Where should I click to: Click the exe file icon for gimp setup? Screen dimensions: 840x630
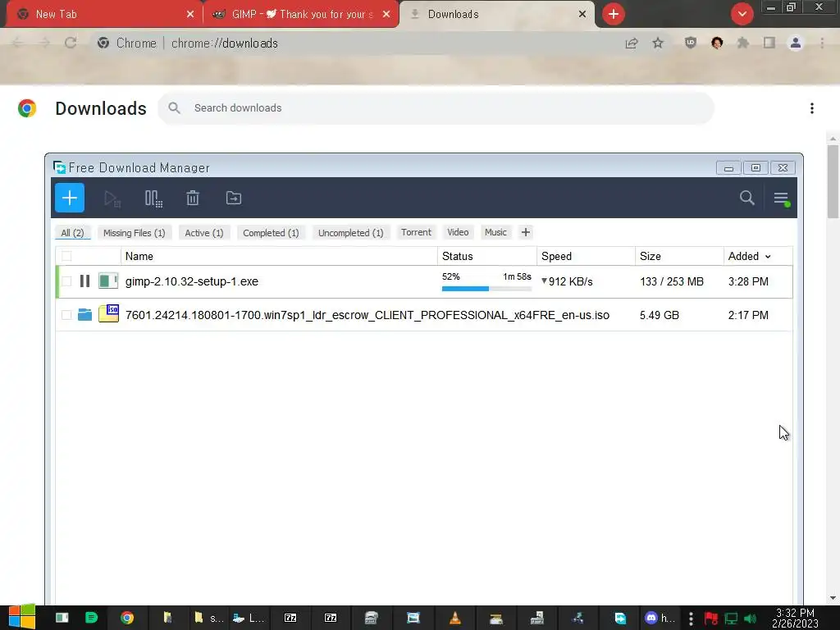point(108,281)
